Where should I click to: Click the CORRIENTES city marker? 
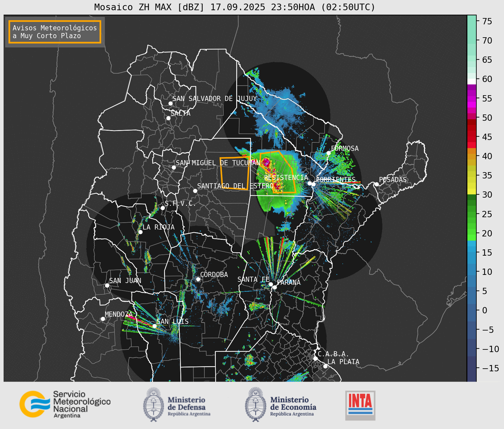coord(313,184)
